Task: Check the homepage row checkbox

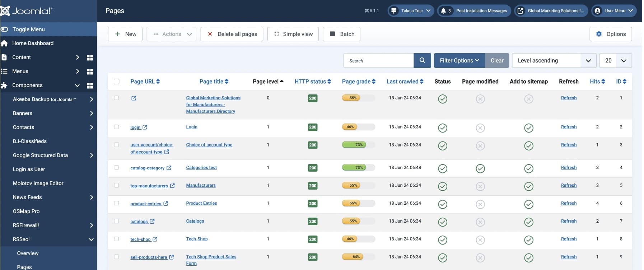Action: click(x=116, y=98)
